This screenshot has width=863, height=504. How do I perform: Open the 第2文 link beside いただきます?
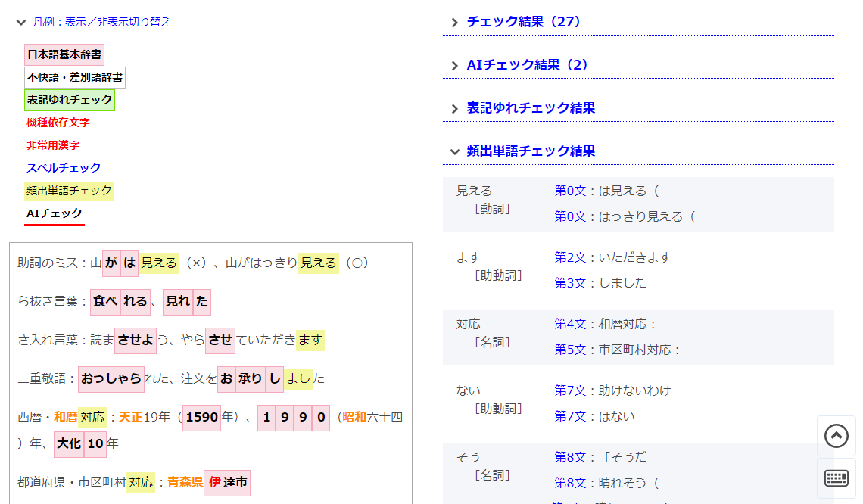pyautogui.click(x=570, y=257)
